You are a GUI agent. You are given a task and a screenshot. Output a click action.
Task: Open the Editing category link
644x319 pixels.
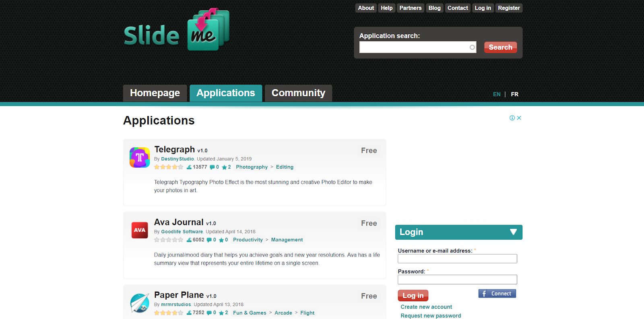(285, 167)
